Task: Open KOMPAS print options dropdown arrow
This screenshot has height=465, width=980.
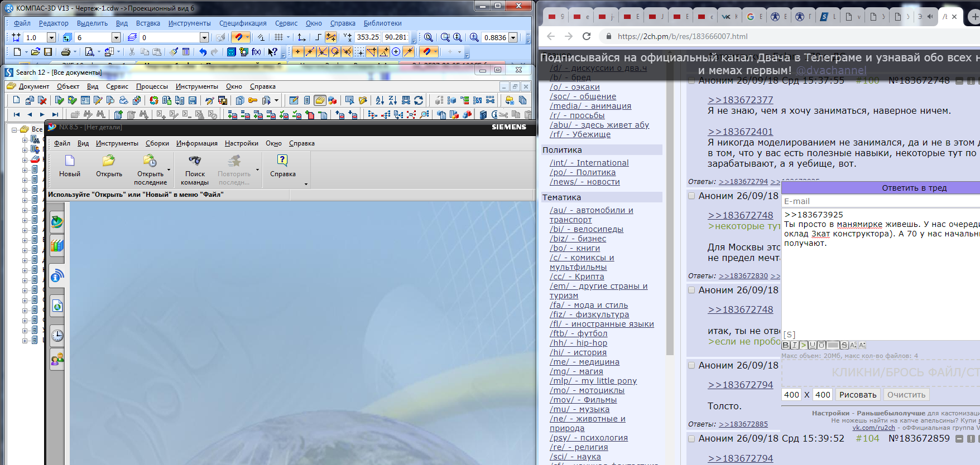Action: point(75,52)
